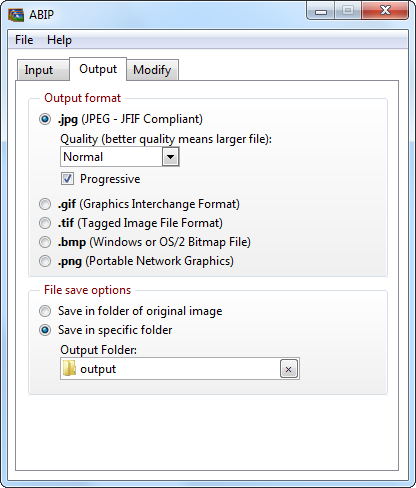Image resolution: width=416 pixels, height=488 pixels.
Task: Open the File menu
Action: 24,40
